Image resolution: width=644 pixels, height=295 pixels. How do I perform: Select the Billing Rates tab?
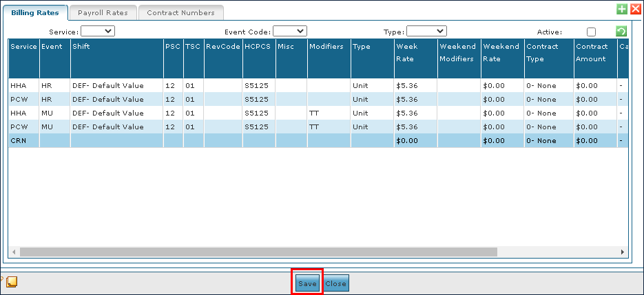(x=35, y=12)
